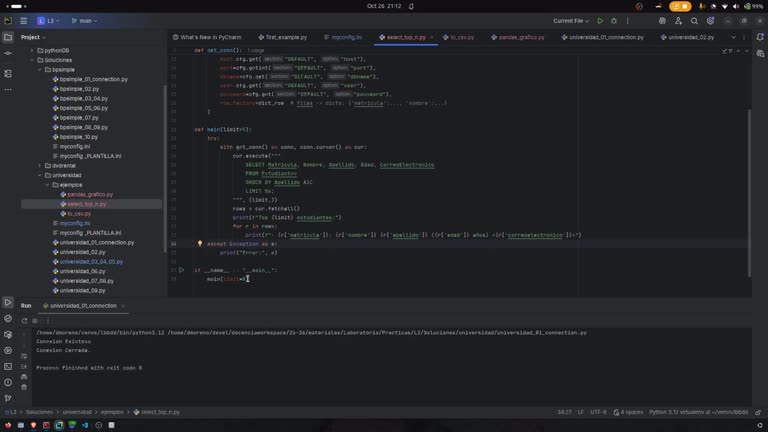Open more run actions vertical dots
Image resolution: width=768 pixels, height=432 pixels.
627,21
